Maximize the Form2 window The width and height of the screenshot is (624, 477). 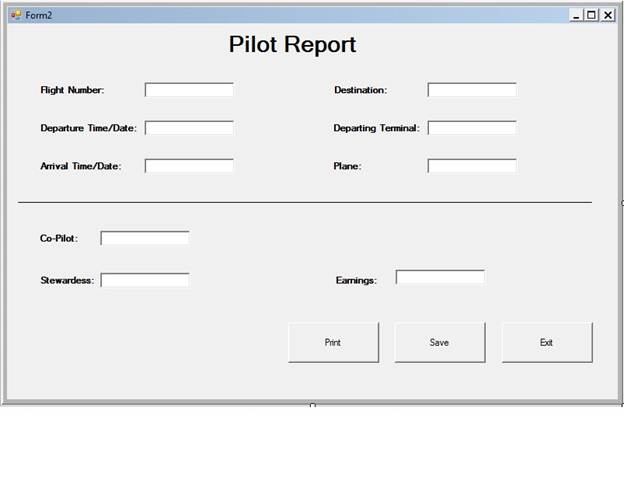coord(591,15)
